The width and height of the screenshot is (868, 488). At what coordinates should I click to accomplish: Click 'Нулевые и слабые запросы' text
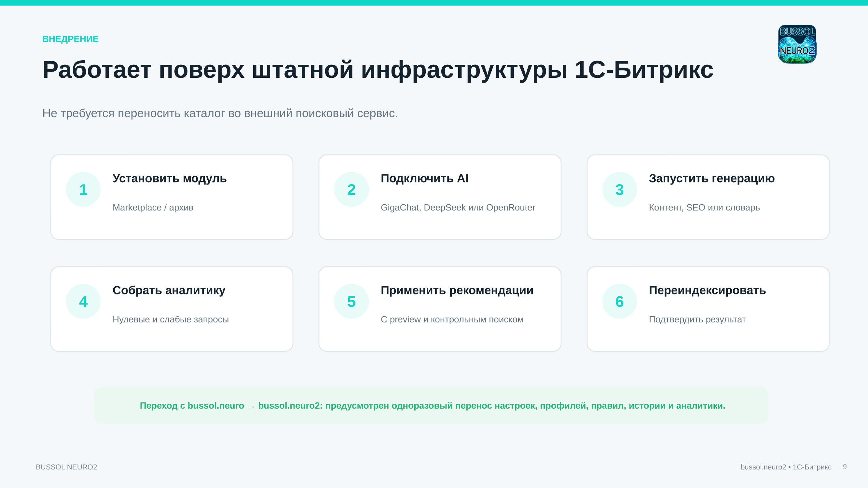(171, 319)
